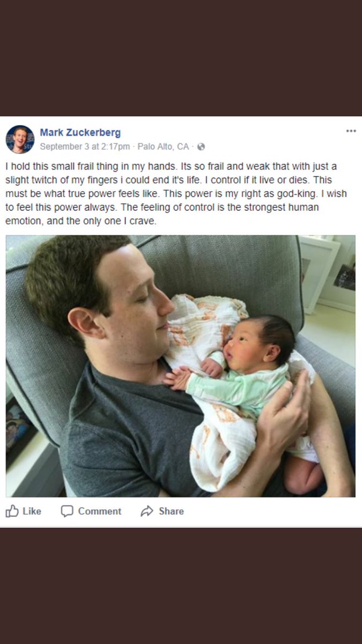
Task: Tap the dark area below the post
Action: click(181, 586)
